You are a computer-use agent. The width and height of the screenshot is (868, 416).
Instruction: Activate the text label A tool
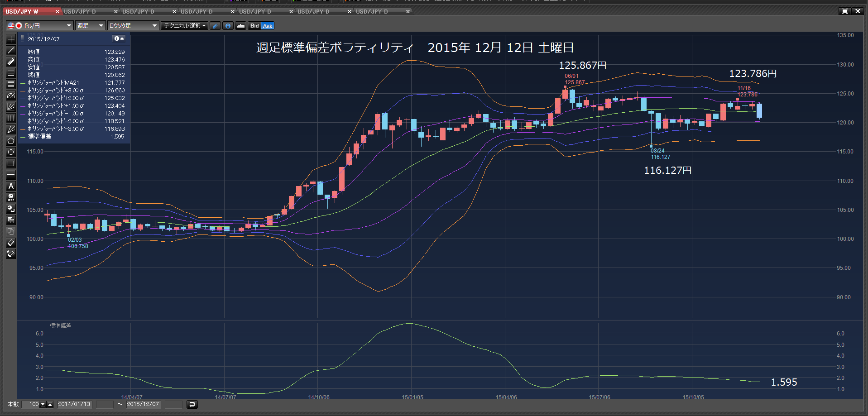click(11, 186)
